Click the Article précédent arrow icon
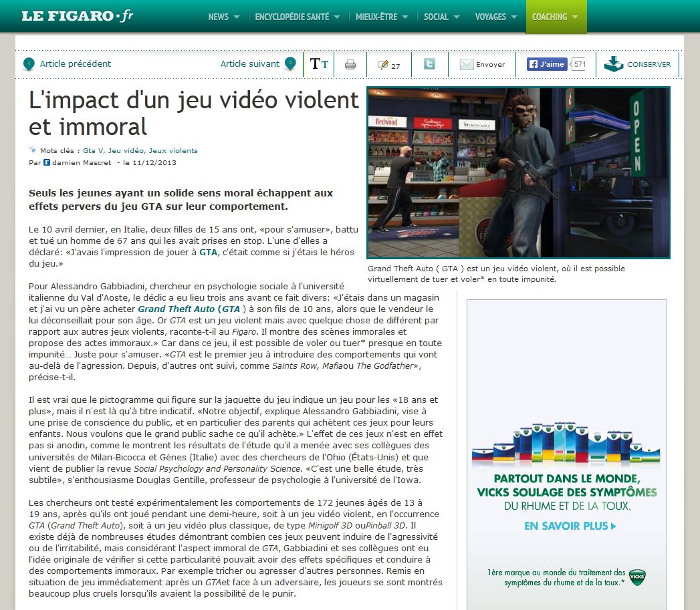The image size is (700, 610). tap(29, 64)
